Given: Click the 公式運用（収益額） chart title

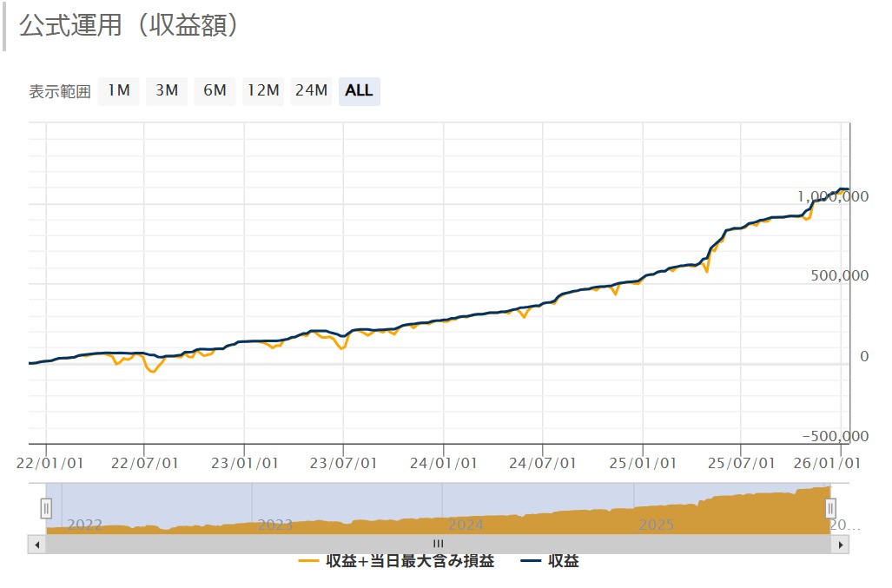Looking at the screenshot, I should 129,26.
